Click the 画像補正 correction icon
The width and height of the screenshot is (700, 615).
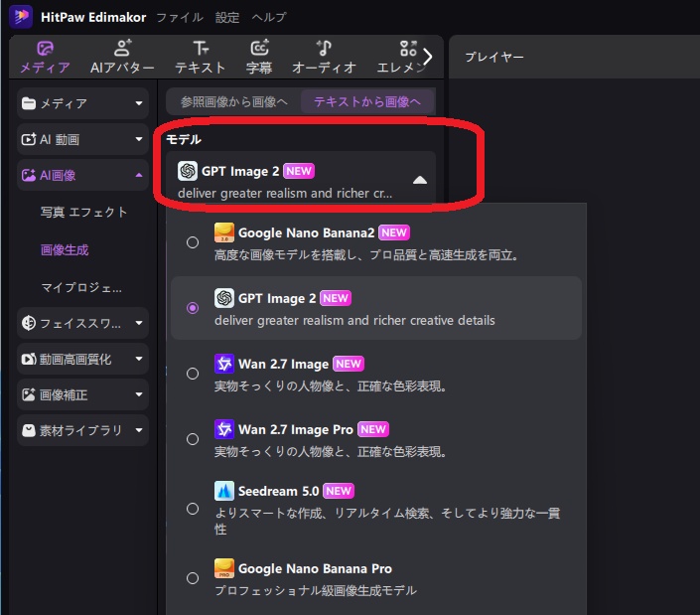(29, 394)
